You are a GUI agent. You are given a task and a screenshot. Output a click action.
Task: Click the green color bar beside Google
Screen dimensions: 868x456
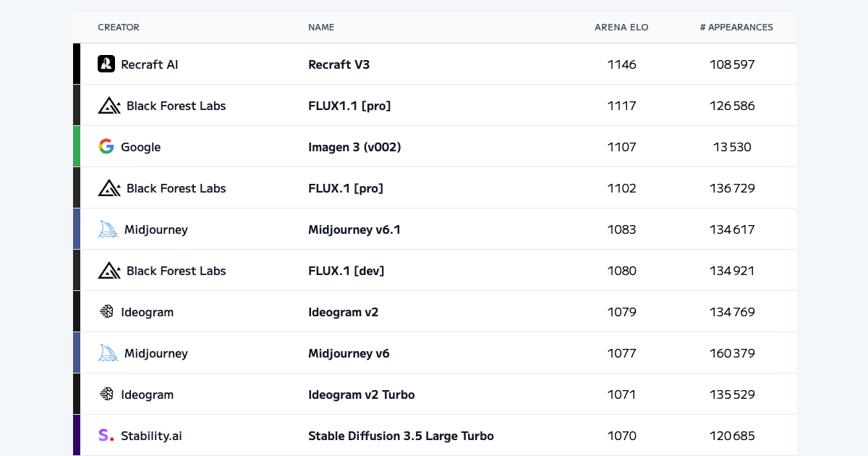[x=77, y=146]
